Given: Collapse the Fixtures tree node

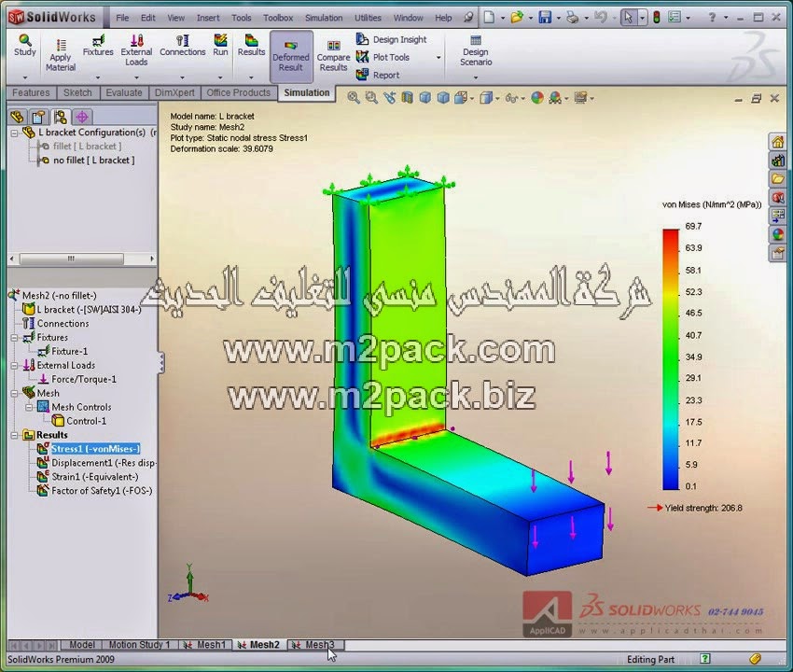Looking at the screenshot, I should 15,338.
